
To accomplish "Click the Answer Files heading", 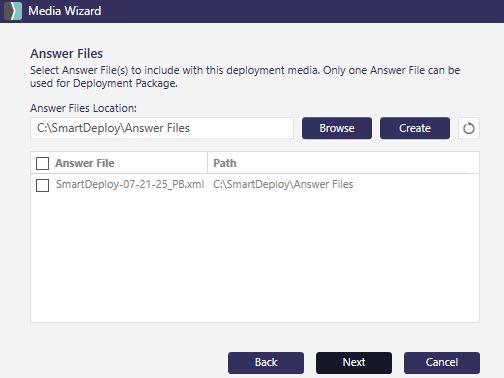I will tap(66, 54).
